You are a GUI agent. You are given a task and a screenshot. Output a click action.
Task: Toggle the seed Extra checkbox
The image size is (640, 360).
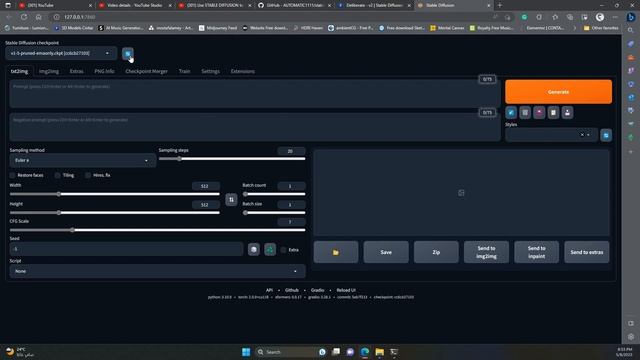pyautogui.click(x=283, y=250)
